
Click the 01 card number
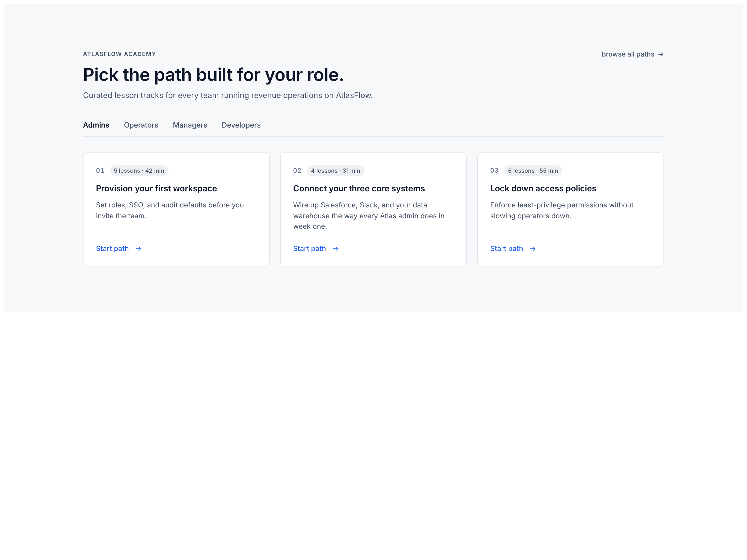(100, 171)
